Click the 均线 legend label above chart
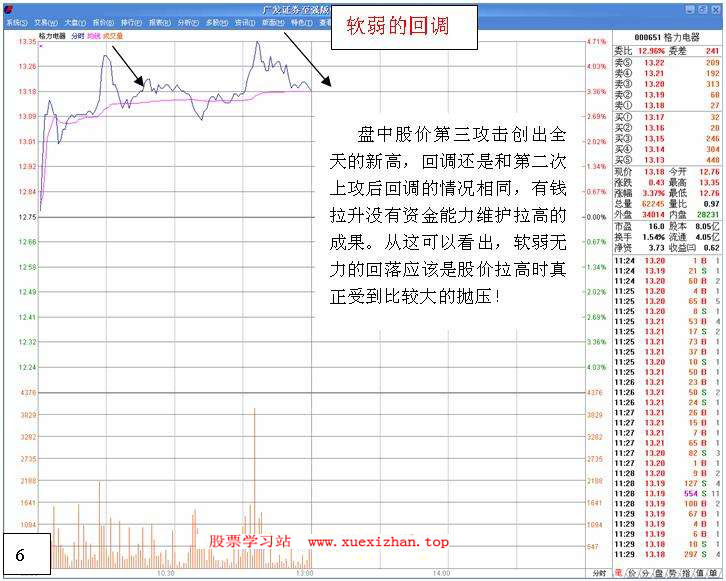 (93, 35)
